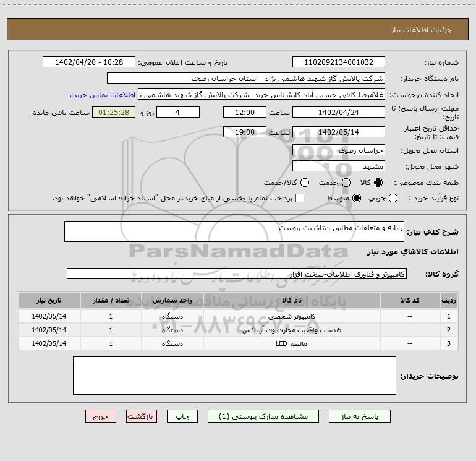Click the اطلاعات کالاهای مورد نیاز heading

point(413,252)
